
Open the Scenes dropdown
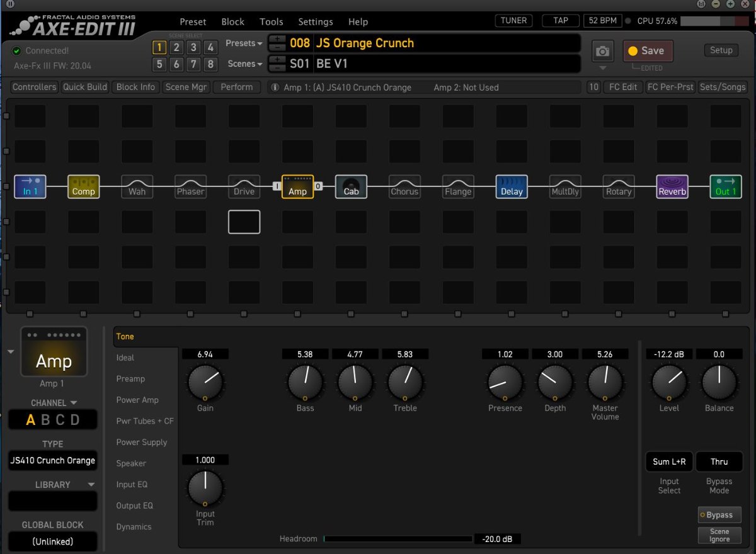click(246, 64)
